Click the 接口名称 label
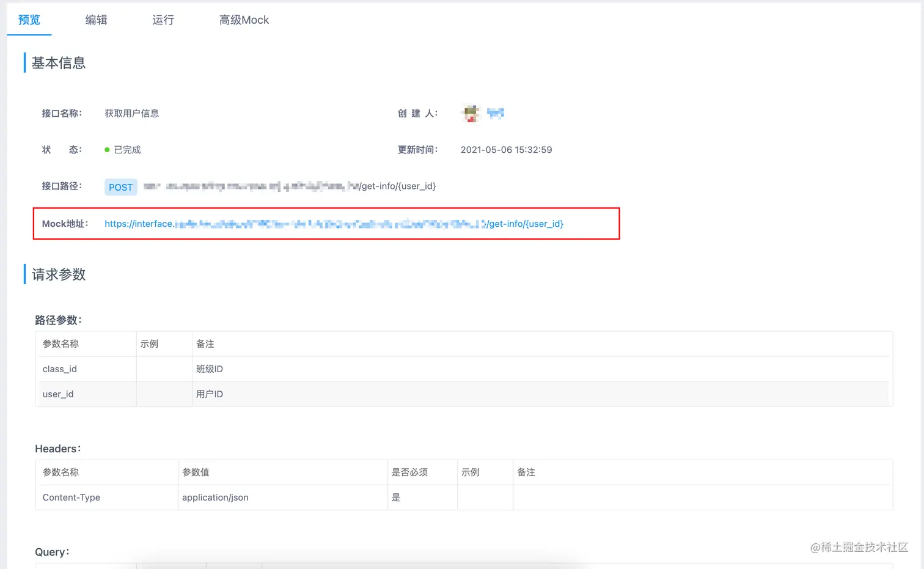 click(x=61, y=113)
